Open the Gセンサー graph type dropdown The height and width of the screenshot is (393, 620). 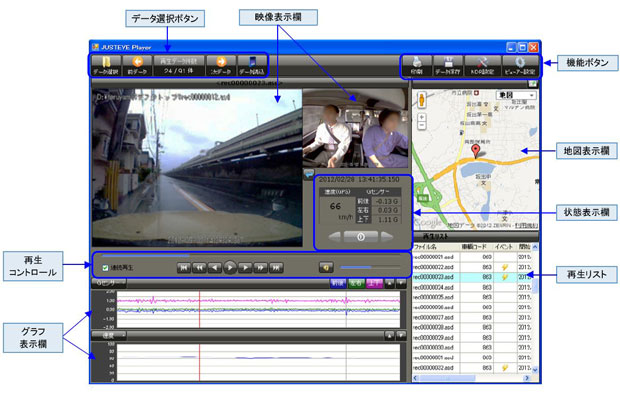coord(109,283)
